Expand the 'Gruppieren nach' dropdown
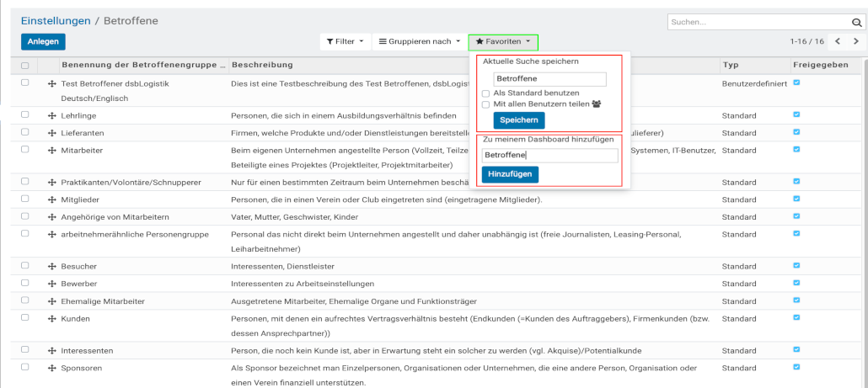 419,41
